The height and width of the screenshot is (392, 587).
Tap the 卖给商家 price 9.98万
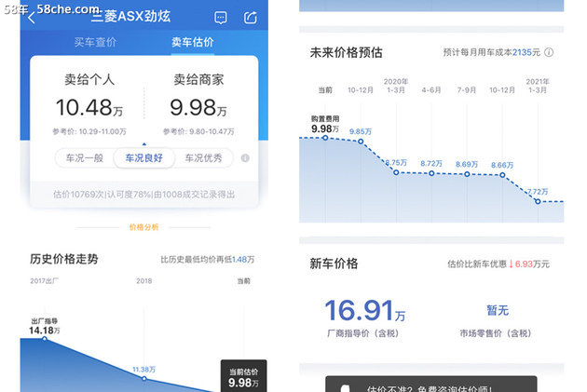[x=198, y=107]
